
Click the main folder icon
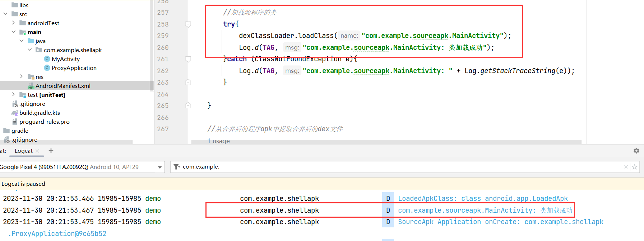point(23,32)
